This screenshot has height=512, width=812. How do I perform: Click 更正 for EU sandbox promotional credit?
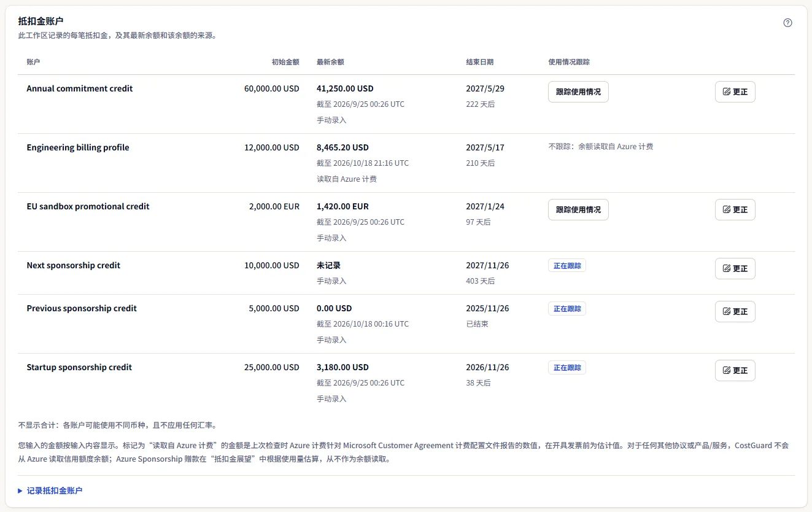pos(735,210)
